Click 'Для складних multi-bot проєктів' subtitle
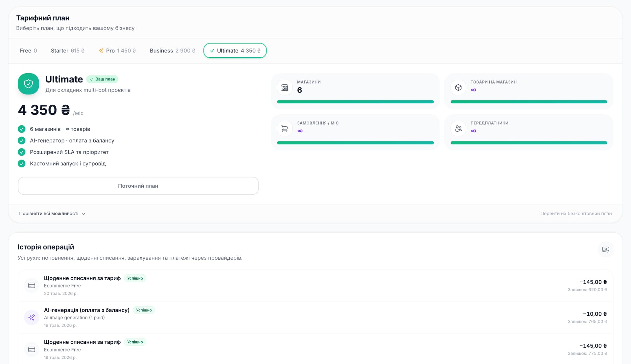This screenshot has width=631, height=364. 88,90
